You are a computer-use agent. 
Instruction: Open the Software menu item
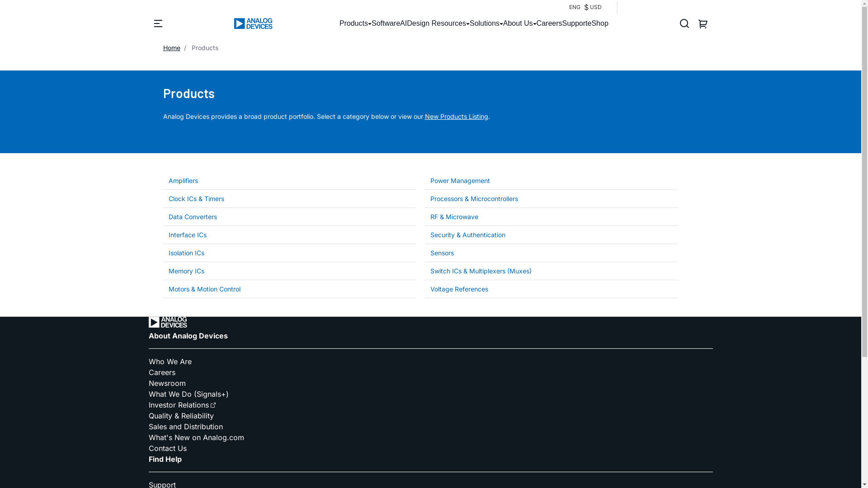[x=385, y=23]
